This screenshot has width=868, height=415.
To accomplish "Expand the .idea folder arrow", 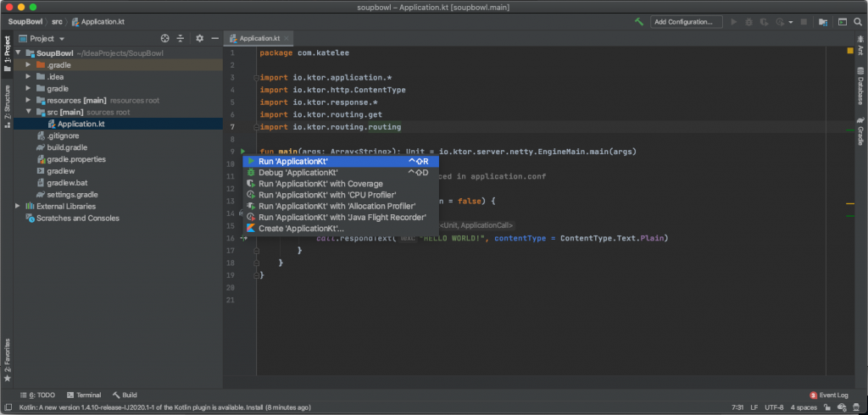I will point(28,76).
